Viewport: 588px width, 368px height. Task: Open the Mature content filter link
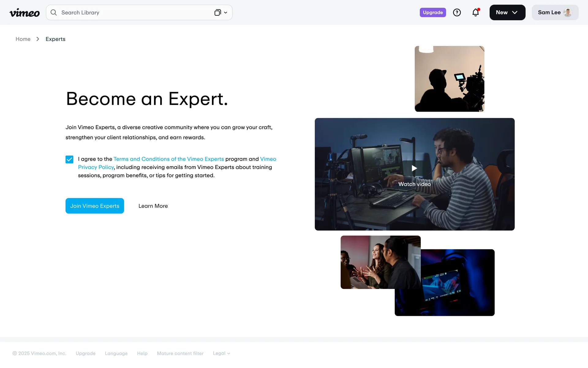pos(180,353)
